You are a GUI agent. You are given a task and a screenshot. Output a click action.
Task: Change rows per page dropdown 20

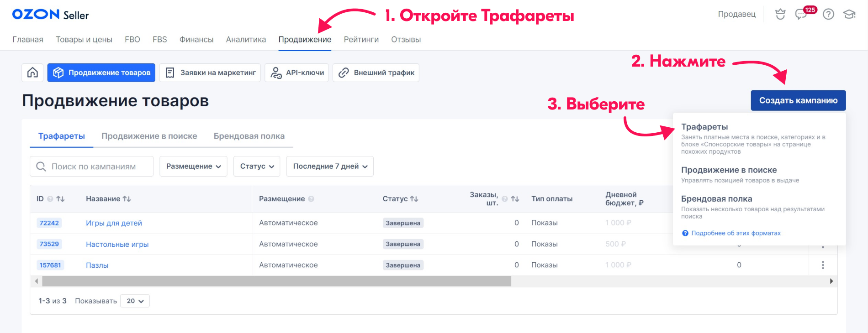135,301
